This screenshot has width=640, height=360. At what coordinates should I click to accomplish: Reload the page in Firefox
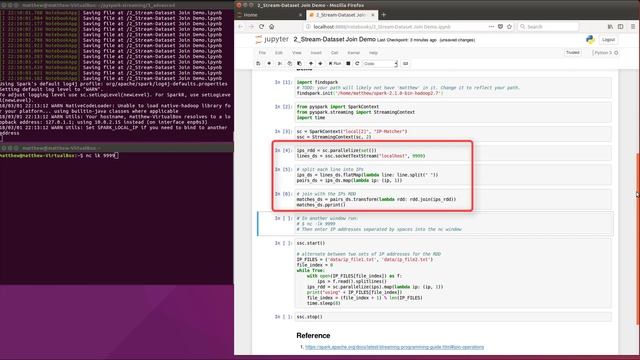coord(261,27)
